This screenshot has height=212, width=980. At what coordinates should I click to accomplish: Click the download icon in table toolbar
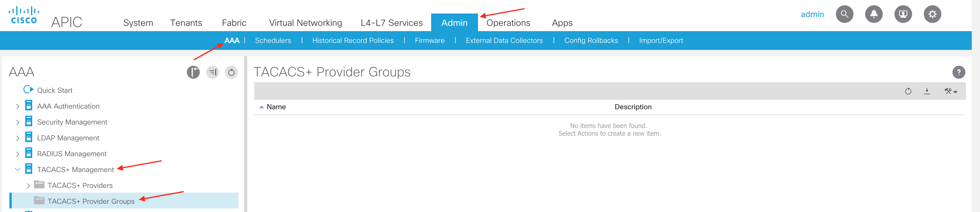[x=927, y=91]
